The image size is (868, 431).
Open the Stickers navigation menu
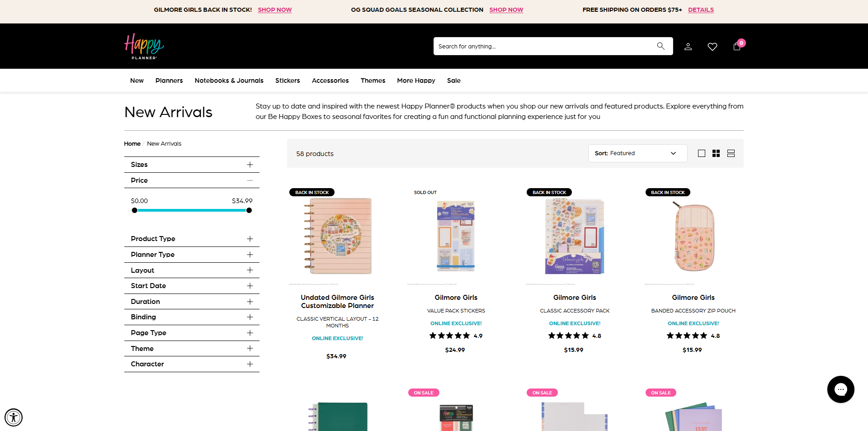click(288, 81)
